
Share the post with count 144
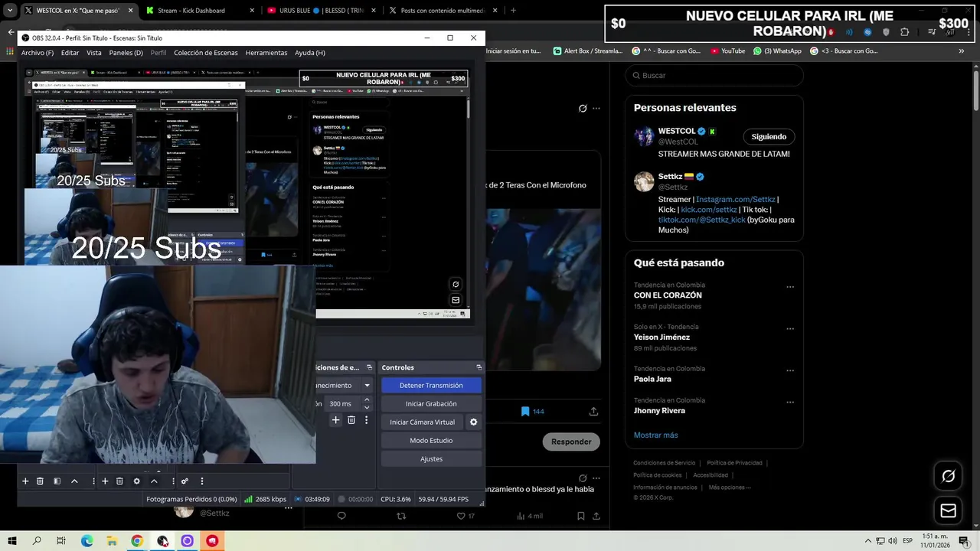[x=593, y=411]
